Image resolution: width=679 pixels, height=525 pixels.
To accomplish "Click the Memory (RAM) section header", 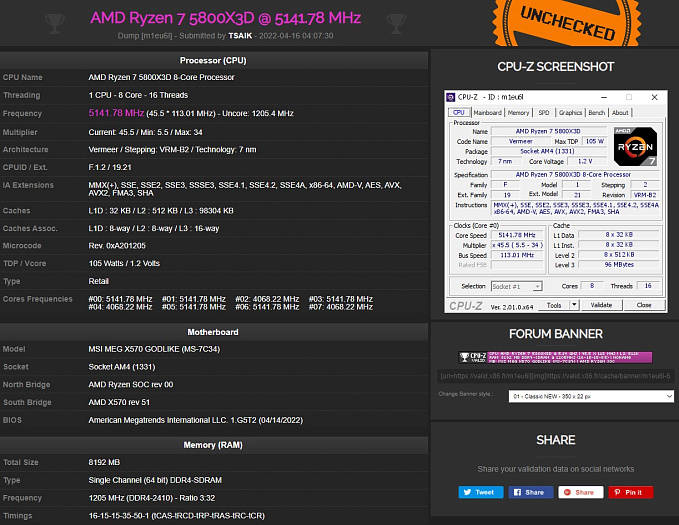I will 213,445.
